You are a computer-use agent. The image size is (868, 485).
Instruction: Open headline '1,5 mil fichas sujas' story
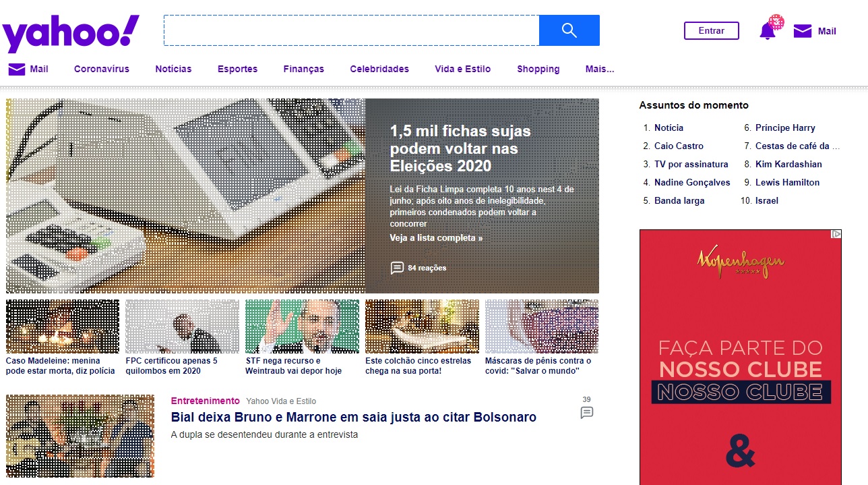pyautogui.click(x=460, y=148)
